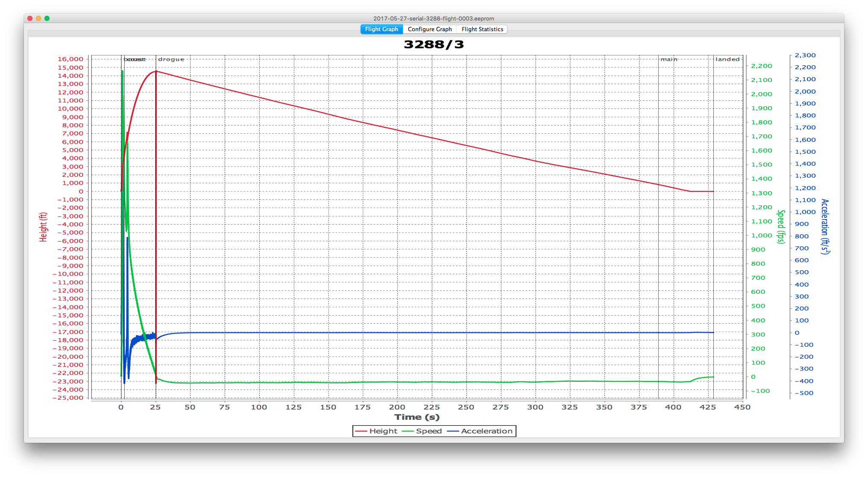Click the window title filename text

(x=434, y=18)
